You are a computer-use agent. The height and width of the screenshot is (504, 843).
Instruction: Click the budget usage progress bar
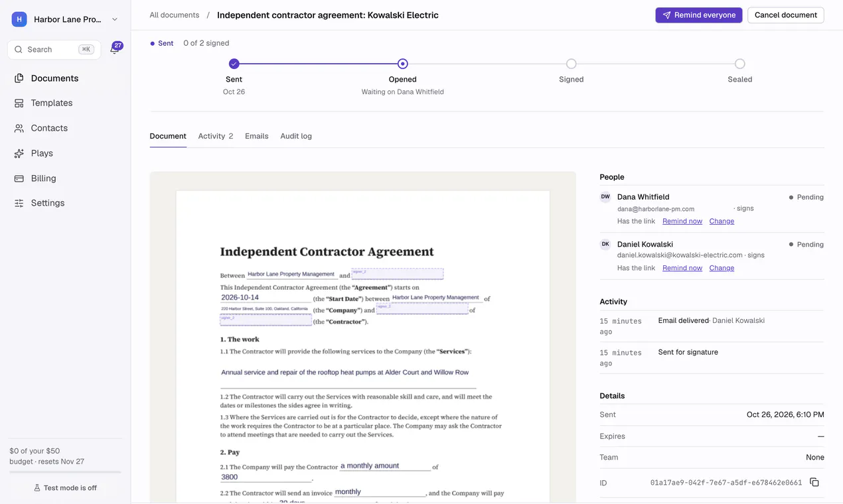65,472
